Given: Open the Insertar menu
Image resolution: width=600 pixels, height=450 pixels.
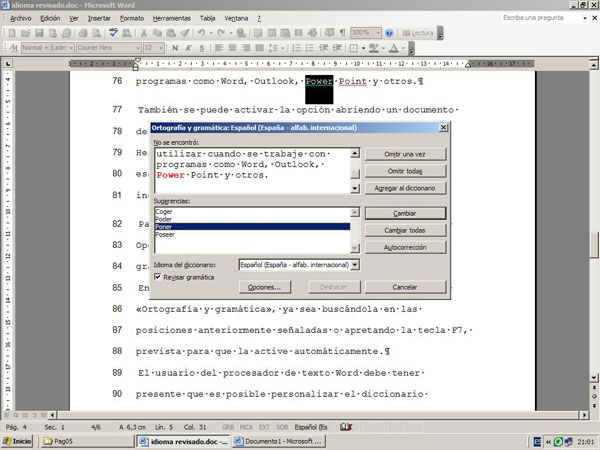Looking at the screenshot, I should tap(99, 18).
